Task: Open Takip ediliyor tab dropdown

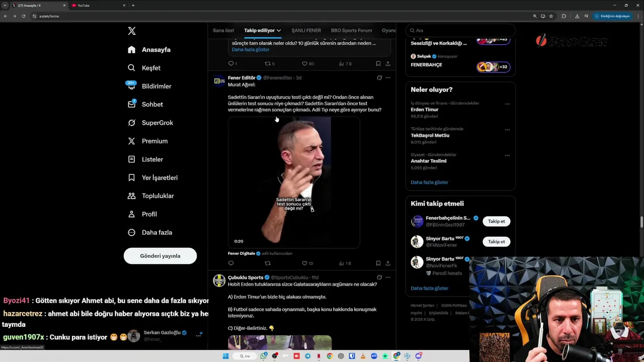Action: click(x=262, y=30)
